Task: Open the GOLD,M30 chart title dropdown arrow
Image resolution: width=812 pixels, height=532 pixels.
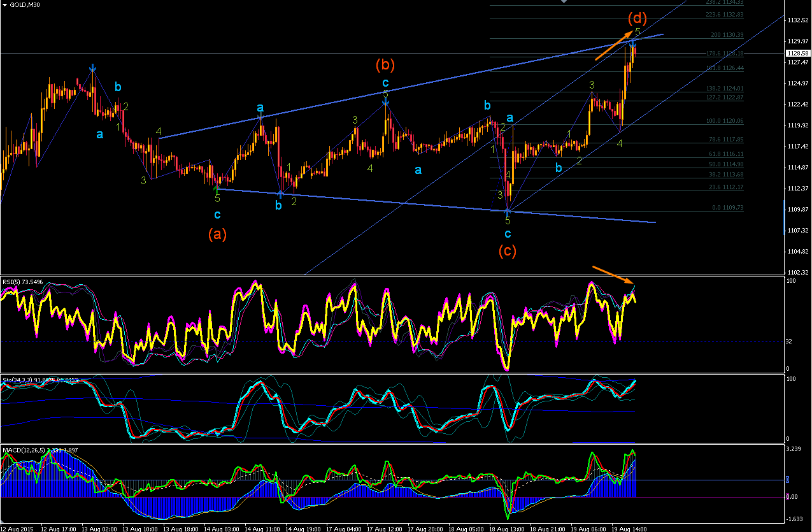Action: 5,6
